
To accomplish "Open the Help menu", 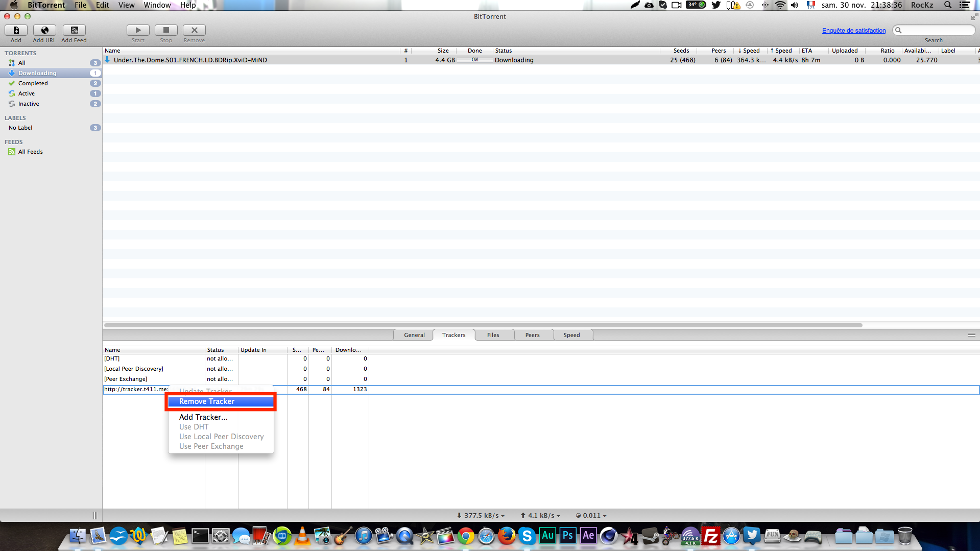I will (x=188, y=5).
